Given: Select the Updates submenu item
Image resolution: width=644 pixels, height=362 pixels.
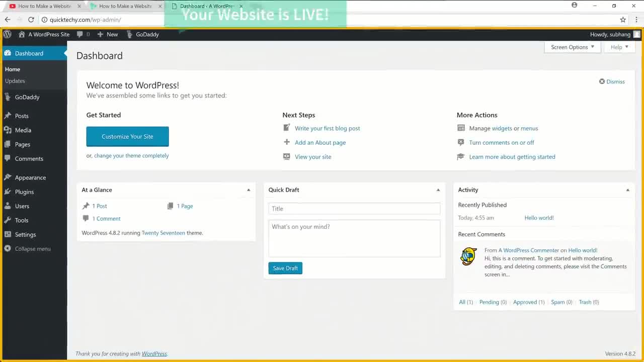Looking at the screenshot, I should 15,81.
